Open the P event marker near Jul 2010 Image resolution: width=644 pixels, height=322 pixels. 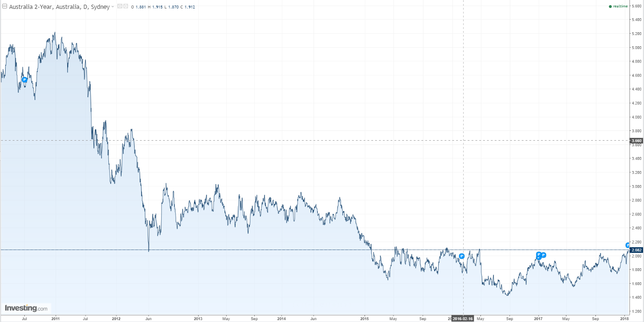25,80
